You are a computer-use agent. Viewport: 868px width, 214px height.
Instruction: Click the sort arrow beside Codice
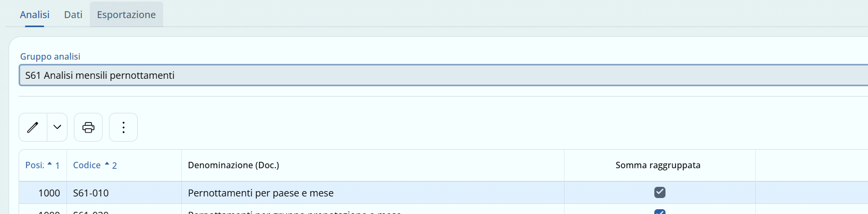107,164
